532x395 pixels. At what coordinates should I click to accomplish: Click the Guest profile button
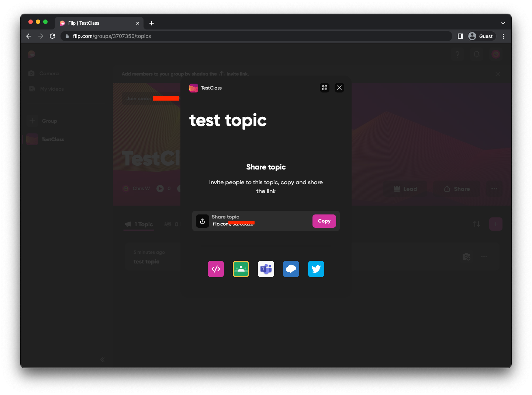pos(481,36)
